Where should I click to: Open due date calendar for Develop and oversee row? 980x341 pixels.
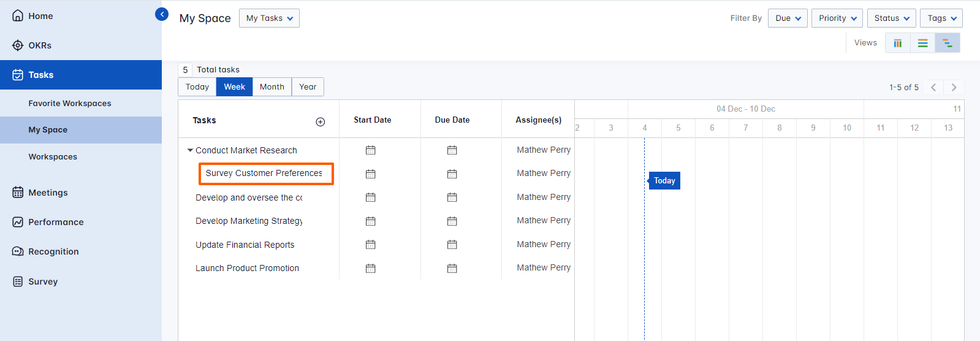click(452, 197)
